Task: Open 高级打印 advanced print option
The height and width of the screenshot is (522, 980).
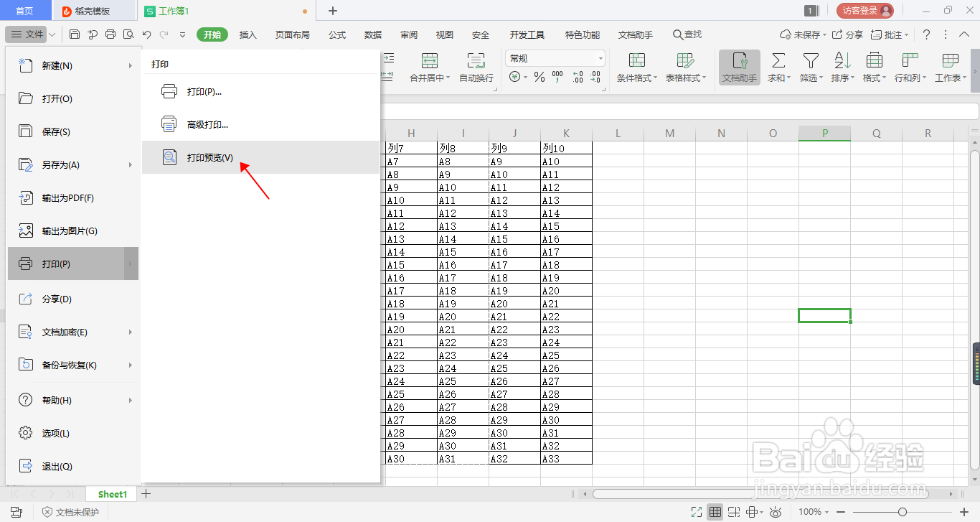Action: click(x=260, y=125)
